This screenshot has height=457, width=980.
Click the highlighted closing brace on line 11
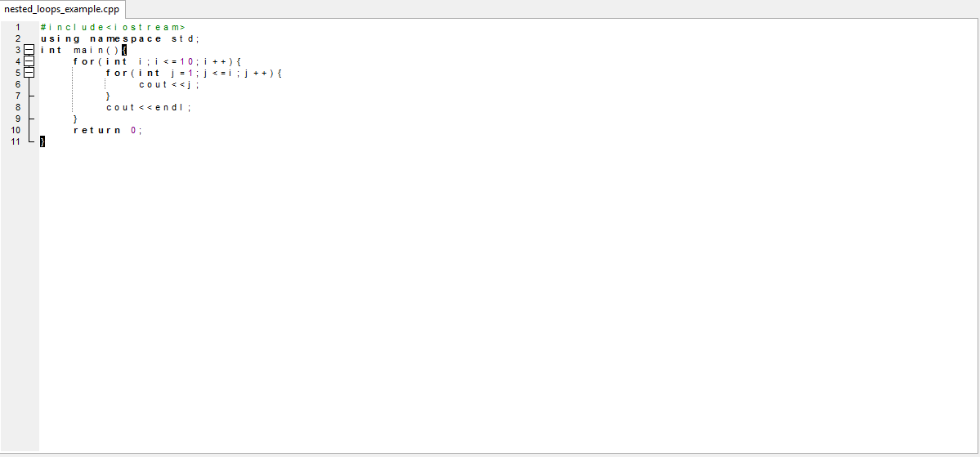(x=43, y=141)
